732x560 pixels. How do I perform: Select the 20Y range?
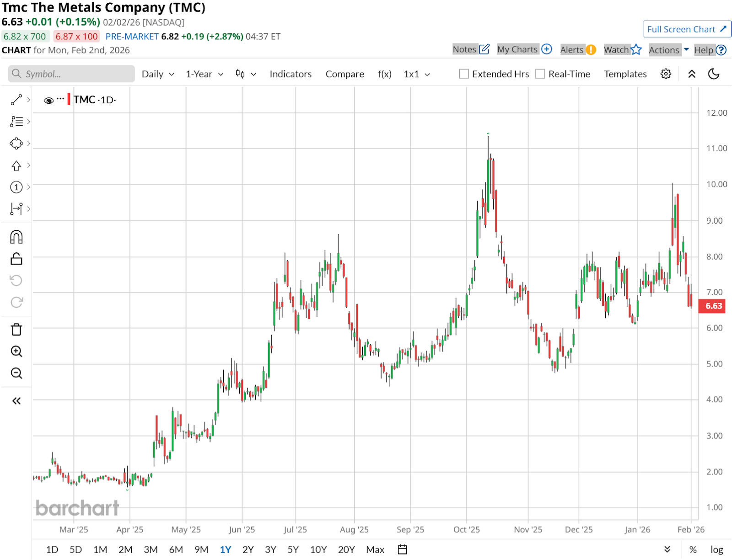(x=346, y=549)
